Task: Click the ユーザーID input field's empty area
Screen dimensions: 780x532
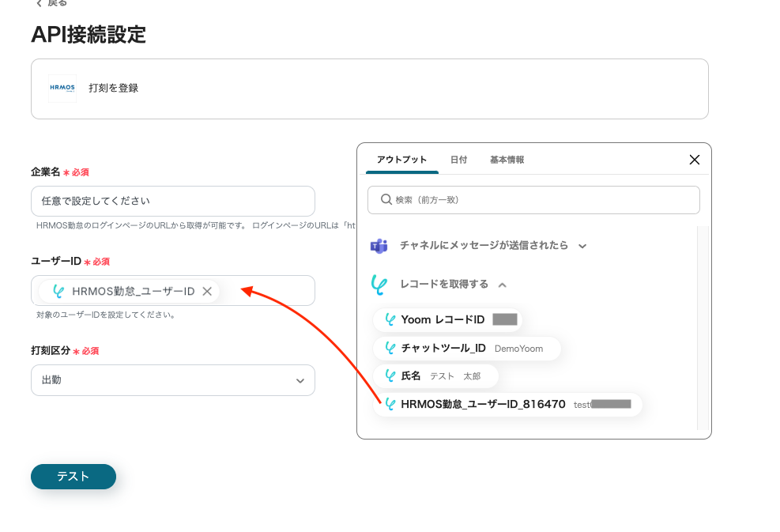Action: click(266, 291)
